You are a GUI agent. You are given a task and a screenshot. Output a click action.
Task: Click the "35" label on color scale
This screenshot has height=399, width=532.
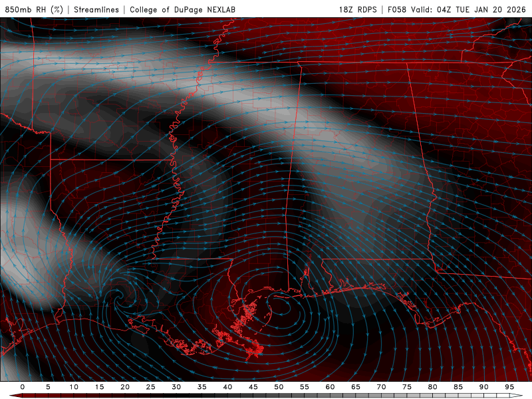(x=202, y=387)
